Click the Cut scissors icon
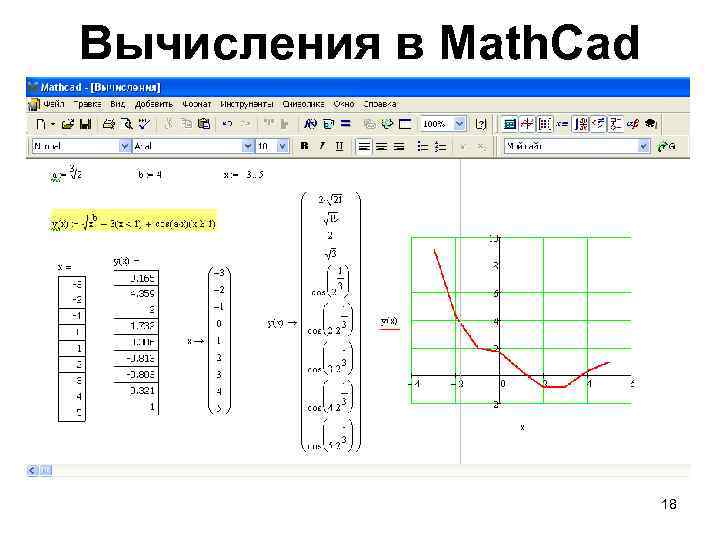720x540 pixels. pos(169,124)
